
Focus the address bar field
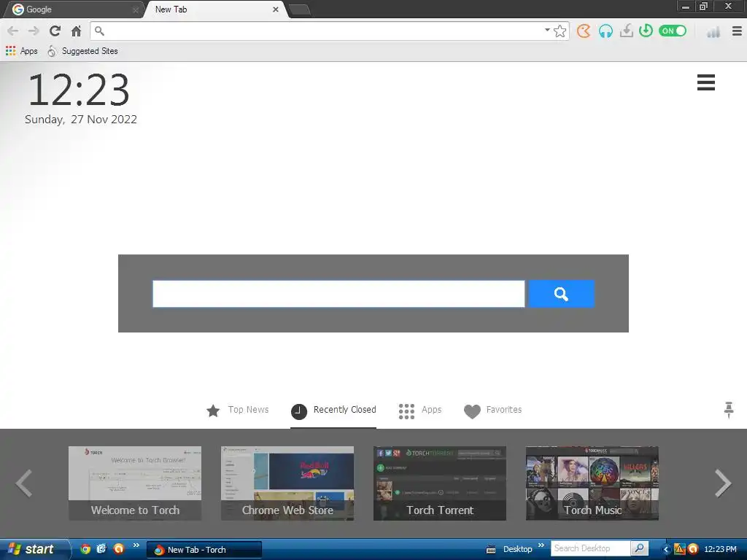324,31
